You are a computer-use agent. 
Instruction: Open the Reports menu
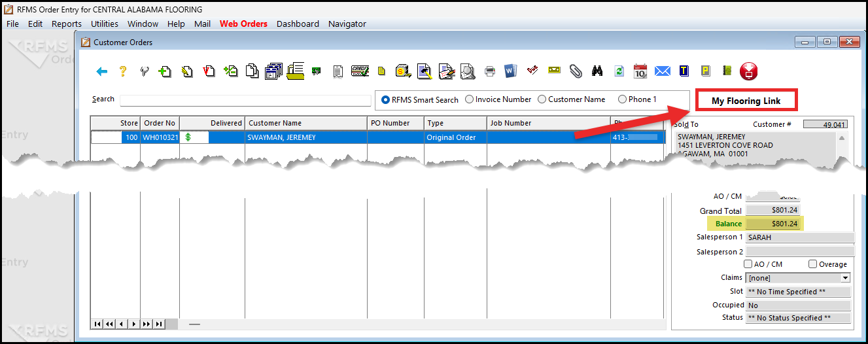67,24
